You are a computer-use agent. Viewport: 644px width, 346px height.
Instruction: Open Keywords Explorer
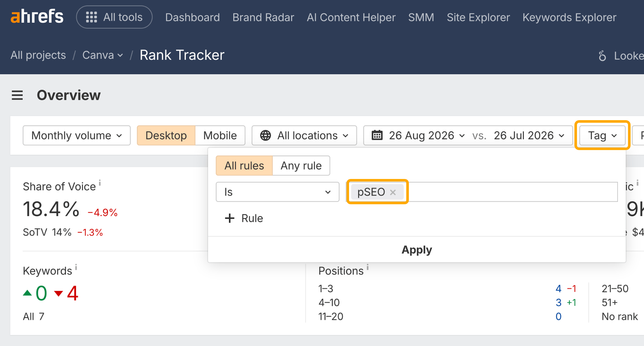(x=569, y=17)
